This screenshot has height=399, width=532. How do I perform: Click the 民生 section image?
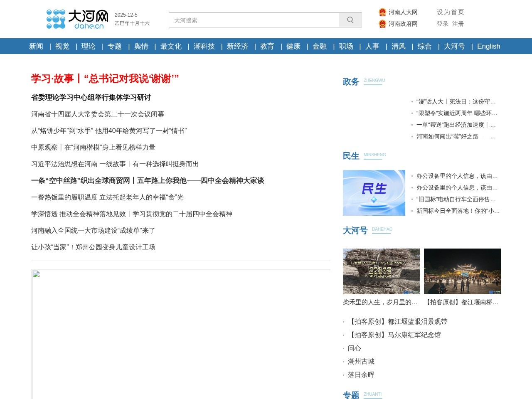373,193
